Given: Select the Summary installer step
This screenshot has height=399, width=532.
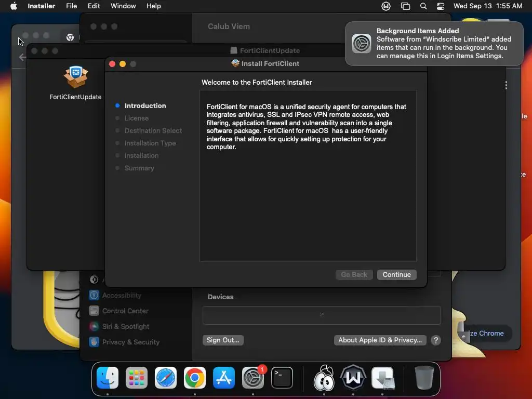Looking at the screenshot, I should (x=139, y=168).
